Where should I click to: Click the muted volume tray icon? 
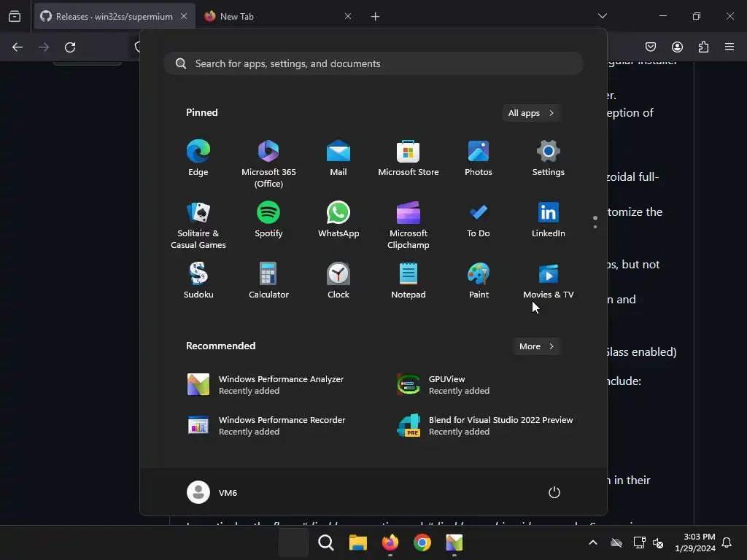tap(658, 542)
